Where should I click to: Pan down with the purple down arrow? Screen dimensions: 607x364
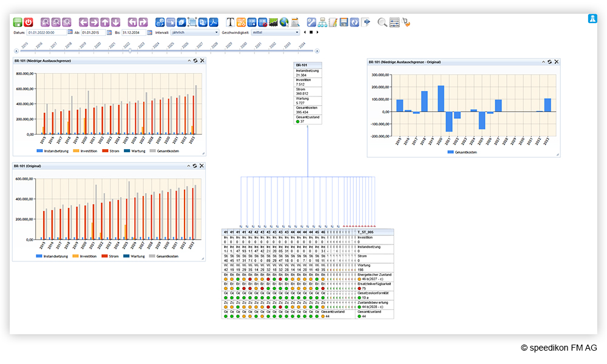coord(115,22)
